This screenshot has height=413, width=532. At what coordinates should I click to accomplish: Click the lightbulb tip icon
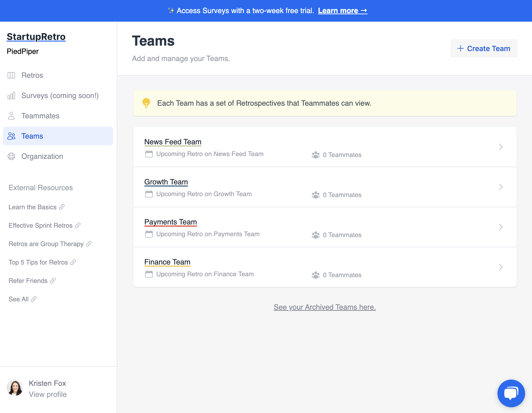[x=146, y=103]
